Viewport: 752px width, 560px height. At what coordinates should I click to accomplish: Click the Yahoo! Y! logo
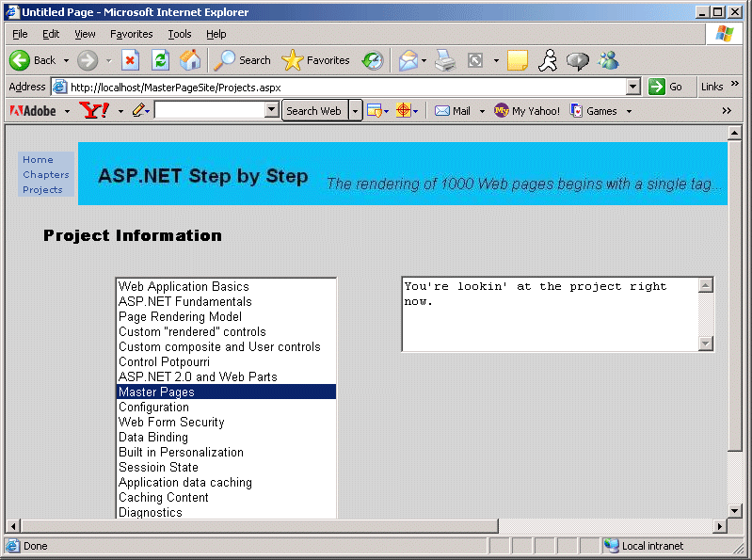94,111
